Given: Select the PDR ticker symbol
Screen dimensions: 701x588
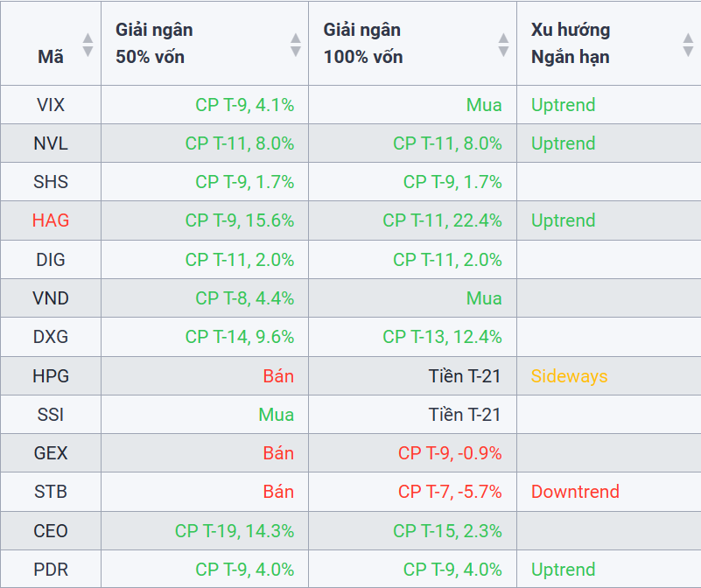Looking at the screenshot, I should pyautogui.click(x=51, y=569).
